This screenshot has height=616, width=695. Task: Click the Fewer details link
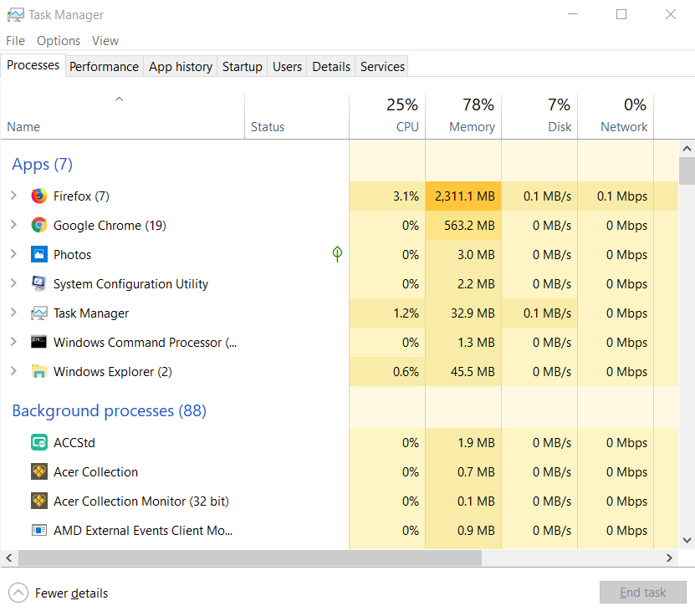click(71, 593)
